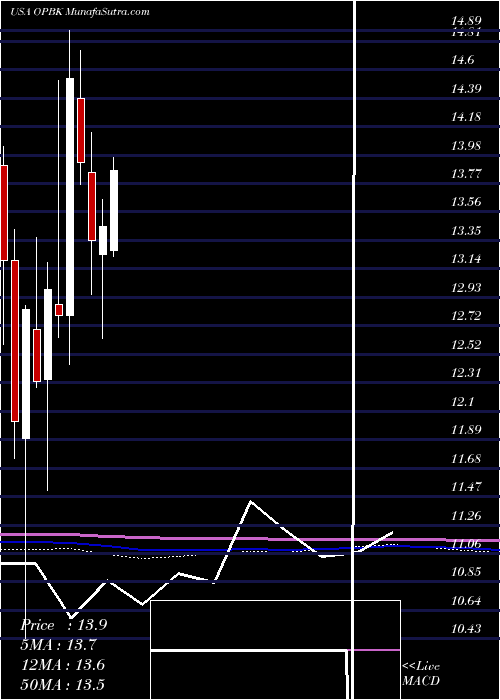Click the 13.77 price axis label
Screen dimensions: 500x700
[x=466, y=173]
